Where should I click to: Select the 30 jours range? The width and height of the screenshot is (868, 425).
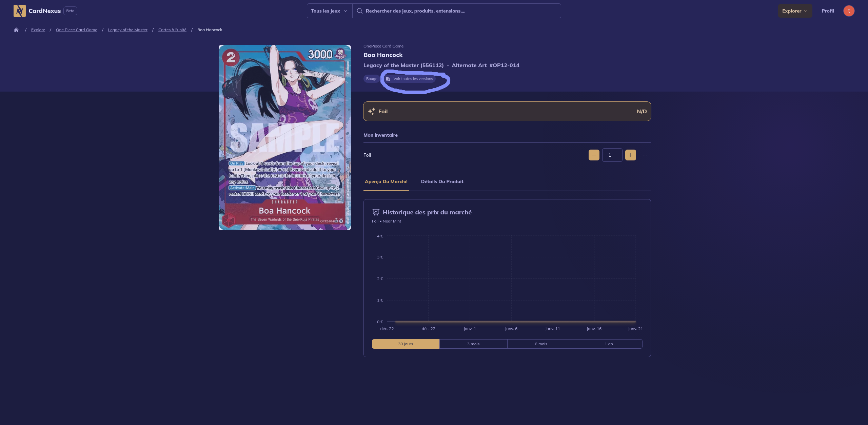(406, 344)
